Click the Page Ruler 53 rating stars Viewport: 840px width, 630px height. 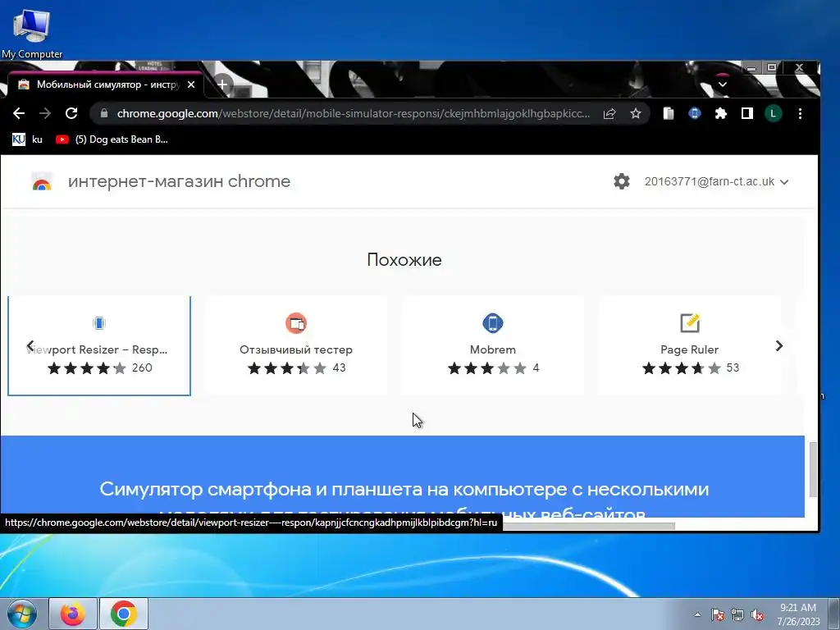tap(682, 368)
